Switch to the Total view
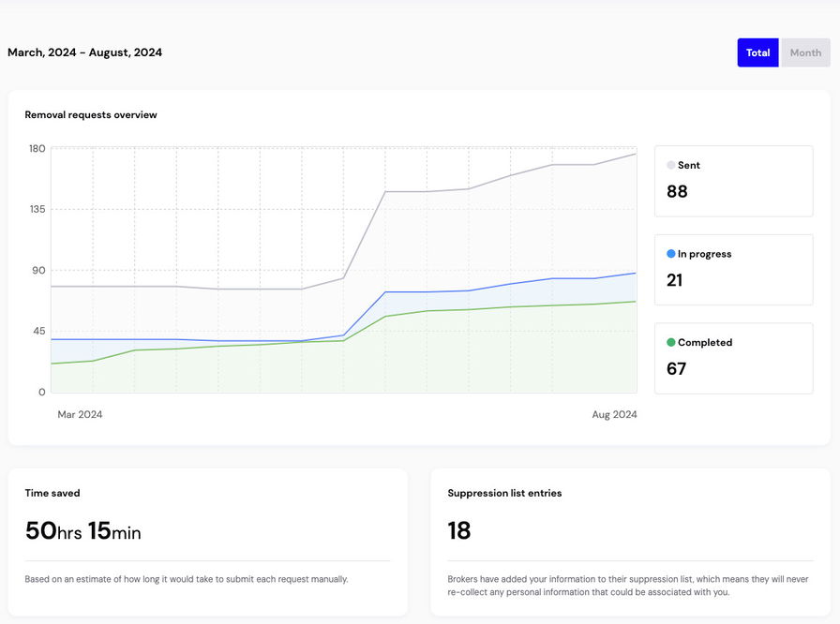The height and width of the screenshot is (624, 840). (757, 52)
